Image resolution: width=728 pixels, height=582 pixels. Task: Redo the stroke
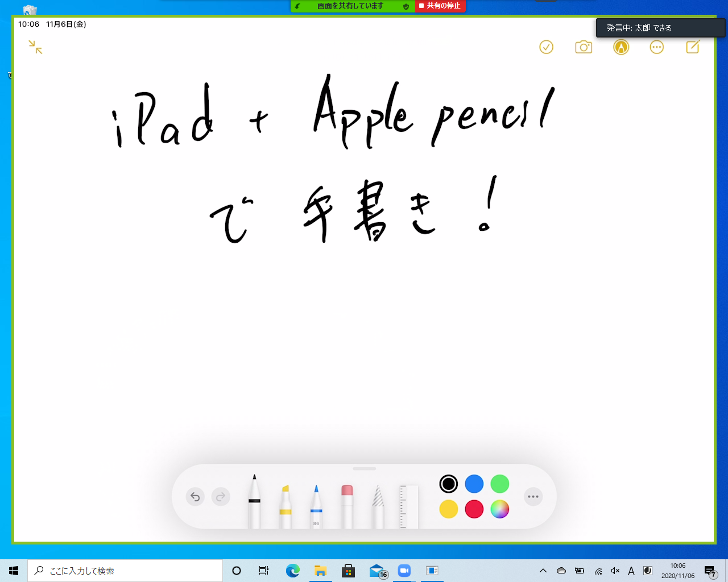tap(221, 497)
